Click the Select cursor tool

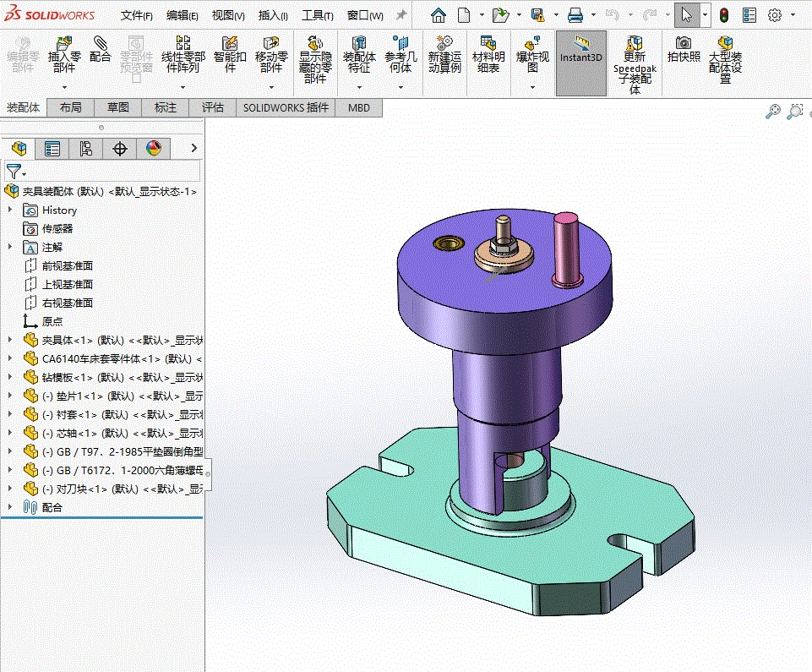tap(687, 15)
